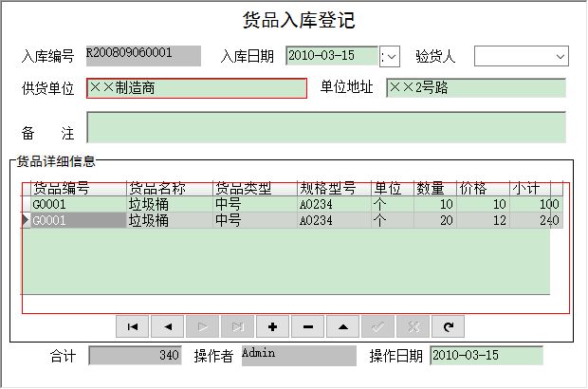Viewport: 588px width, 389px height.
Task: Click the 价格 column header
Action: [483, 188]
